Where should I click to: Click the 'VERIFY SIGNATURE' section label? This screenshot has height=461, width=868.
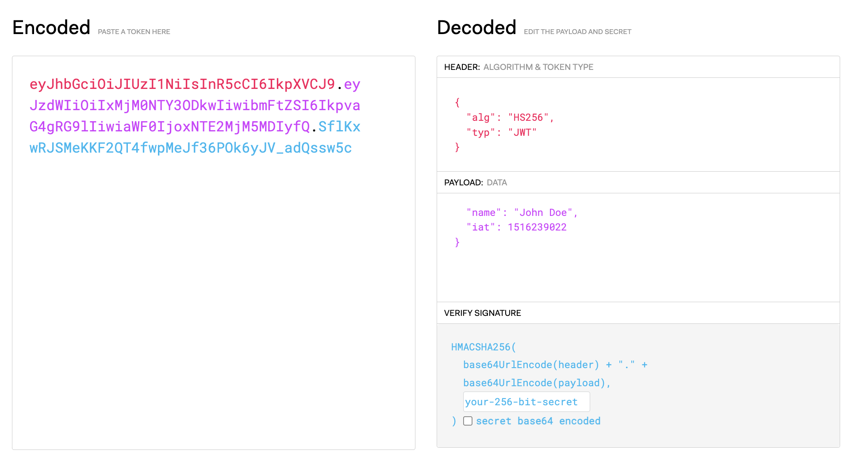tap(482, 313)
